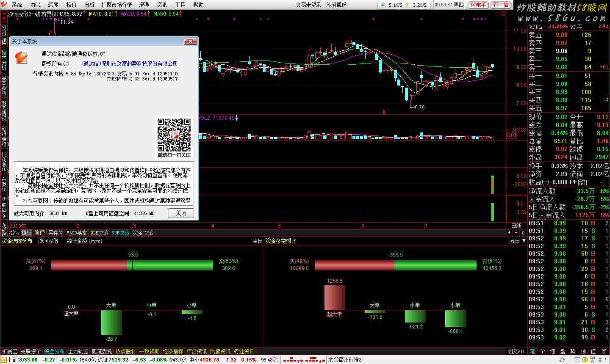Close the 关于本系统 dialog with X

[x=190, y=41]
